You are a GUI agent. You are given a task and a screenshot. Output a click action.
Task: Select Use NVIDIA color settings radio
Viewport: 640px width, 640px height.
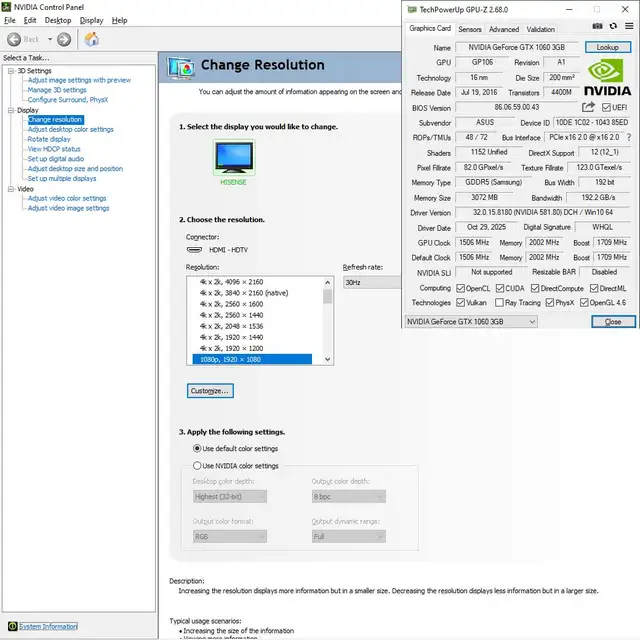pos(197,465)
